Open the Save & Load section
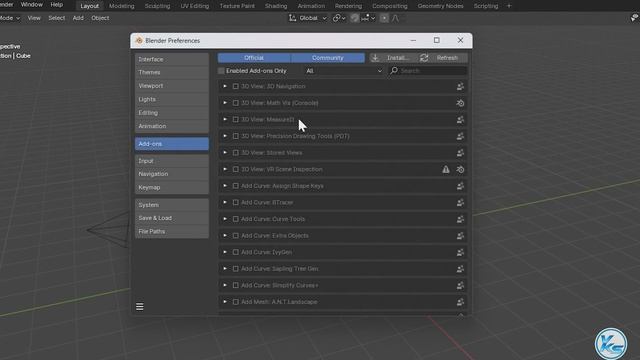The height and width of the screenshot is (360, 640). pyautogui.click(x=172, y=218)
